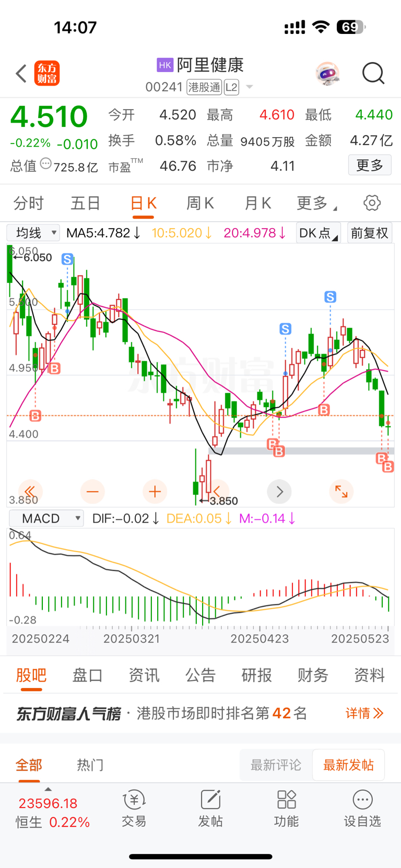Tap the current price 4.510
The image size is (401, 868).
(49, 116)
